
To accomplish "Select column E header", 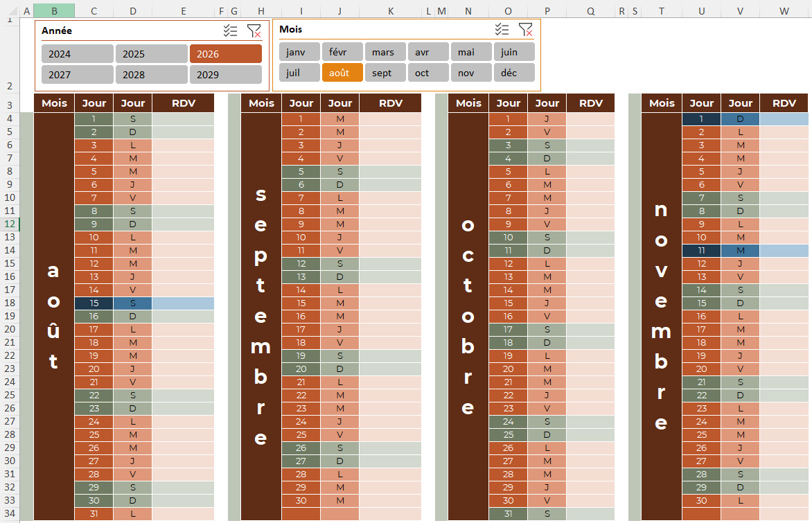I will click(184, 11).
